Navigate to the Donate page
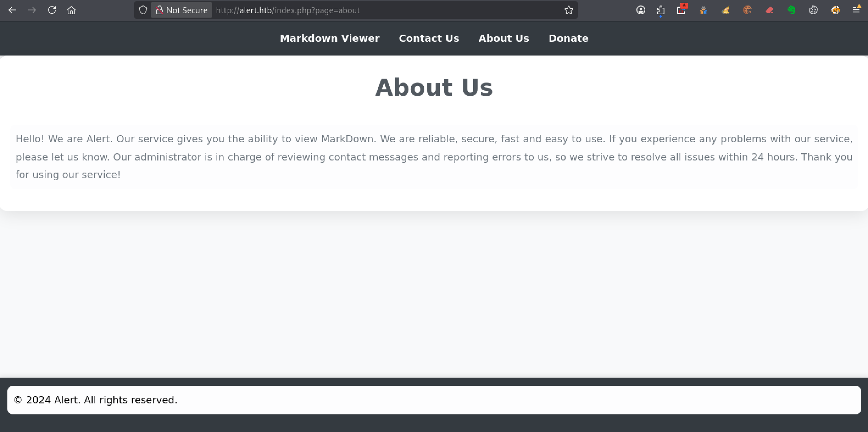 click(568, 38)
